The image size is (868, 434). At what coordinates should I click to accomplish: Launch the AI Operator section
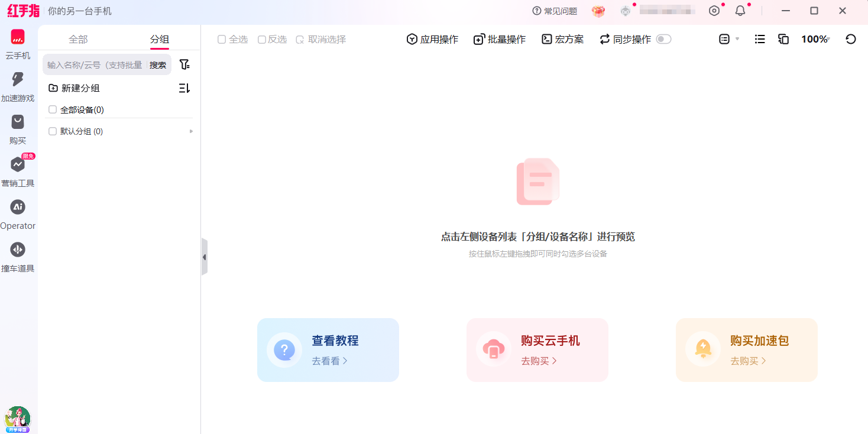pyautogui.click(x=18, y=214)
